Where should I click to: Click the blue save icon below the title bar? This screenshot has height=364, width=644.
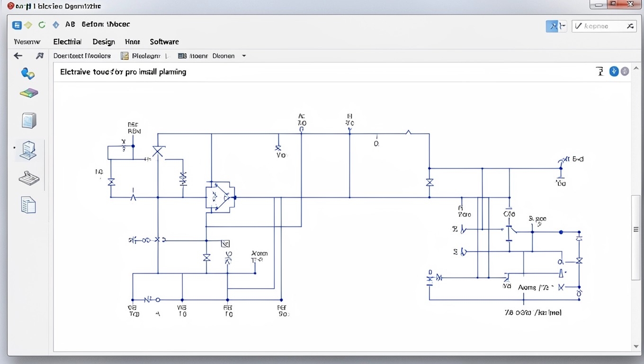click(17, 24)
